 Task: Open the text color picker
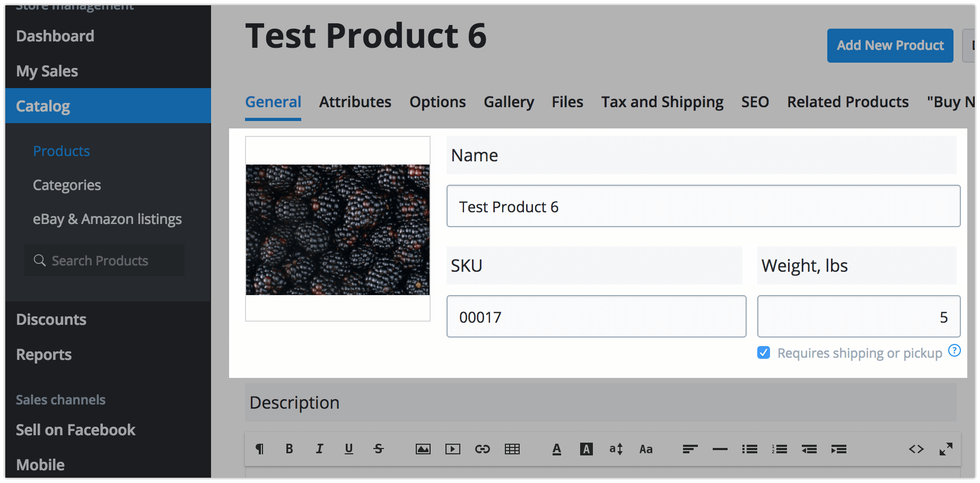(556, 449)
